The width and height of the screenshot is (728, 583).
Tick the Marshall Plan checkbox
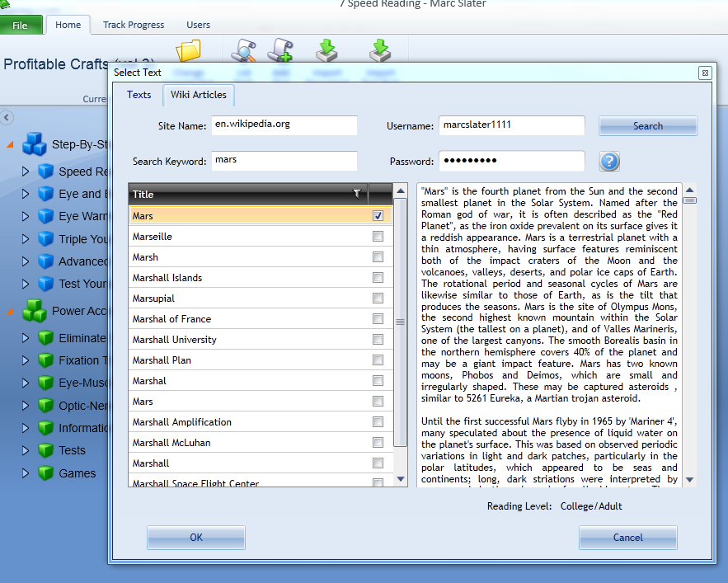pyautogui.click(x=378, y=360)
